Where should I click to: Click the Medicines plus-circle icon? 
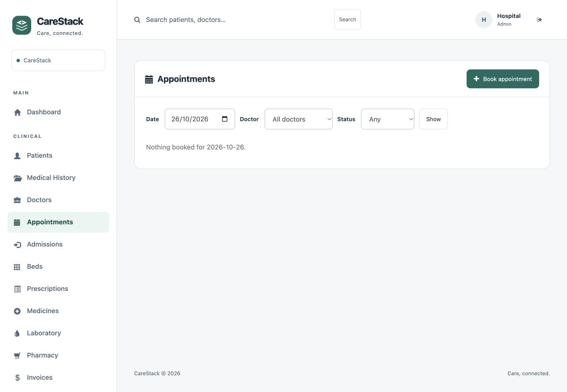pos(17,311)
